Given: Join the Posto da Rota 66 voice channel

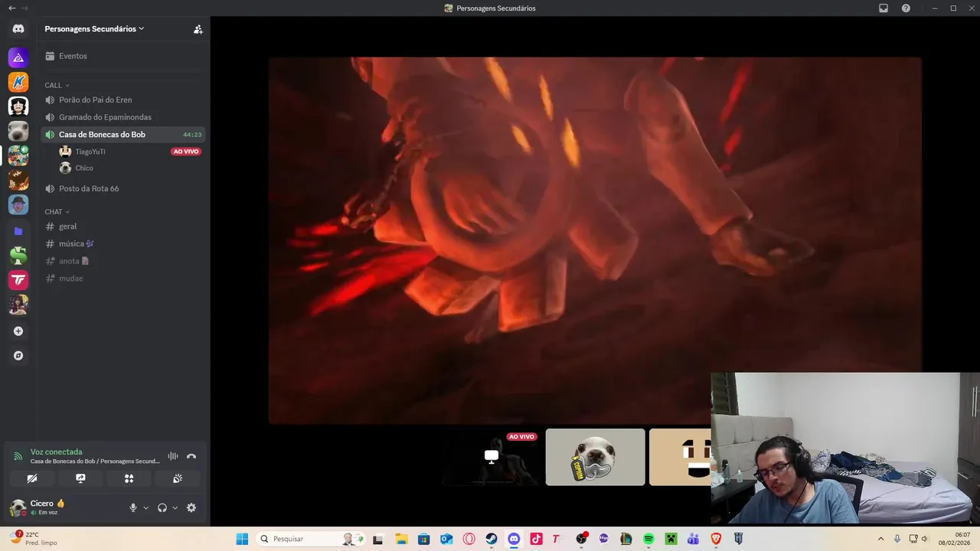Looking at the screenshot, I should tap(122, 188).
